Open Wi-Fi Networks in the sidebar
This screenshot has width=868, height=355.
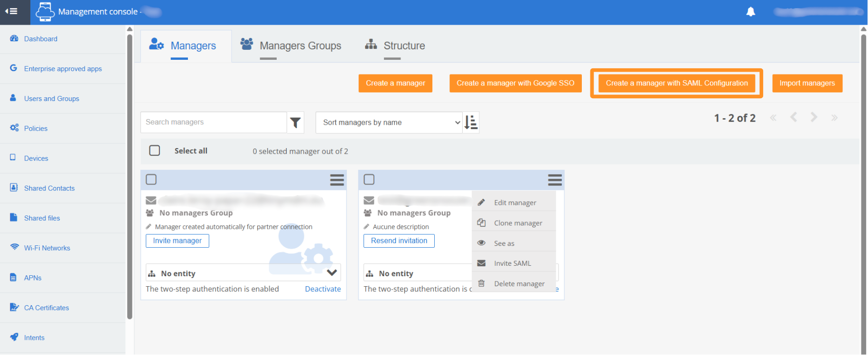(x=47, y=248)
